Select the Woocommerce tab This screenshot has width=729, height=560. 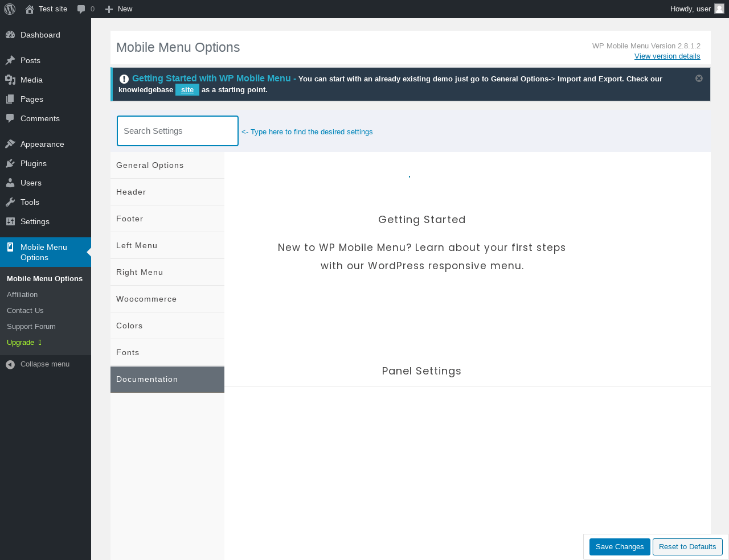(167, 299)
